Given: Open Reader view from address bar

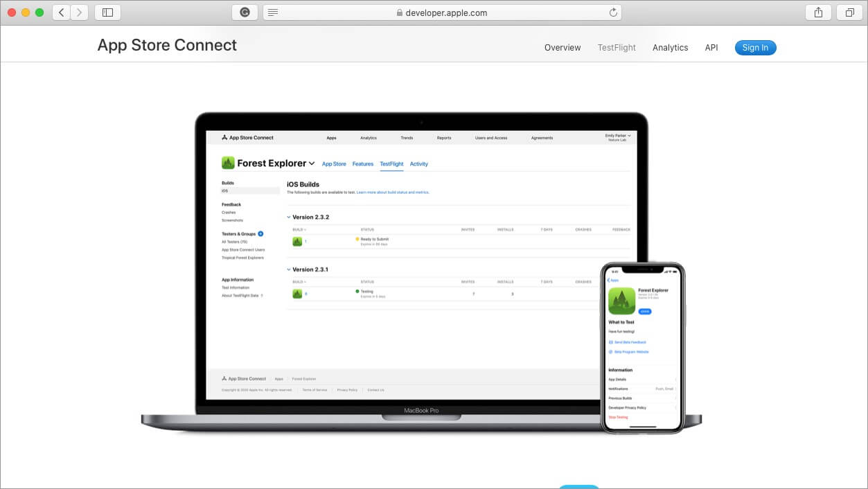Looking at the screenshot, I should (x=273, y=12).
